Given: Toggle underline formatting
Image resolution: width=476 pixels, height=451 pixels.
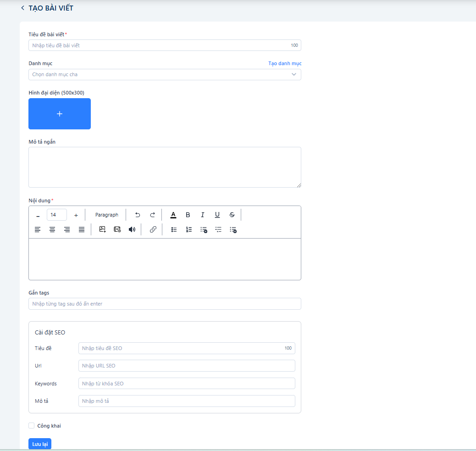Looking at the screenshot, I should click(x=217, y=215).
